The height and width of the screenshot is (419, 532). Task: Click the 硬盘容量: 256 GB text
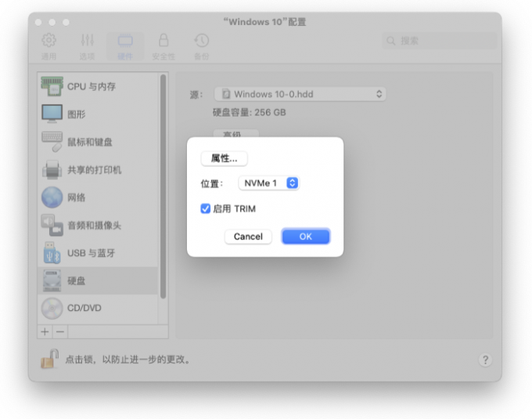coord(249,113)
